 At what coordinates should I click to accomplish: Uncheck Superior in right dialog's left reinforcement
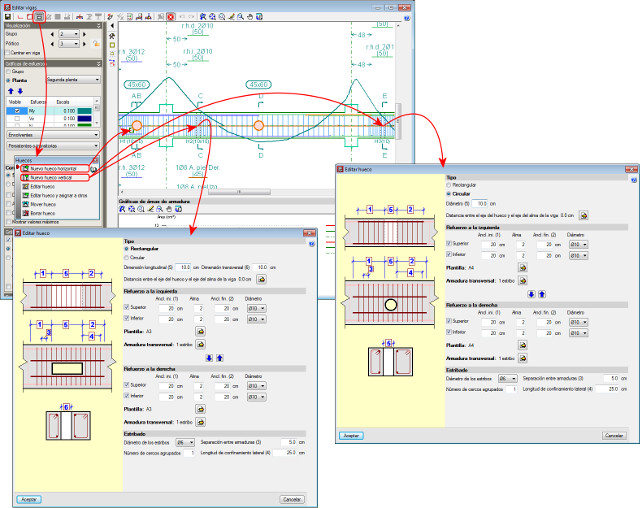click(449, 243)
